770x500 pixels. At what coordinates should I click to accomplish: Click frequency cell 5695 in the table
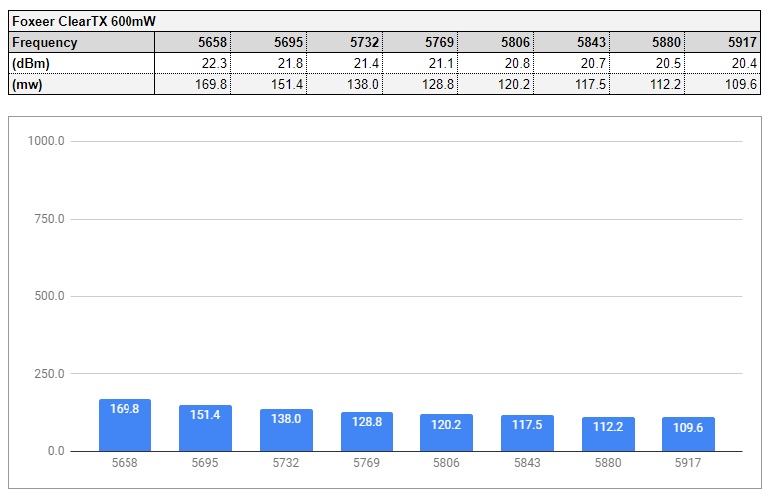(x=269, y=42)
